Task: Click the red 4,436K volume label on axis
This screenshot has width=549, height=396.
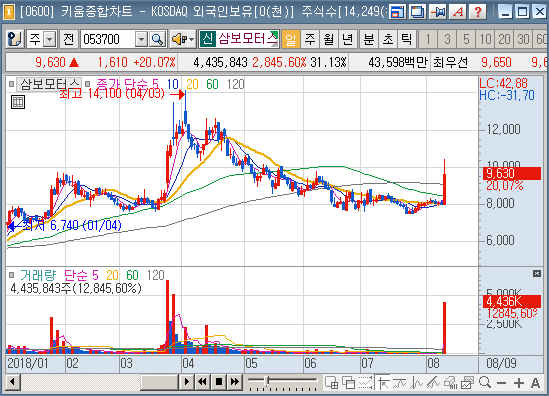Action: 512,301
